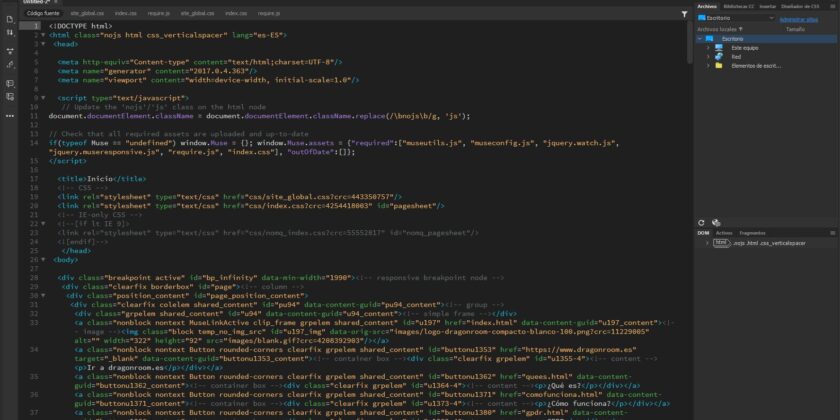
Task: Select the Este equipo tree row
Action: (x=766, y=48)
